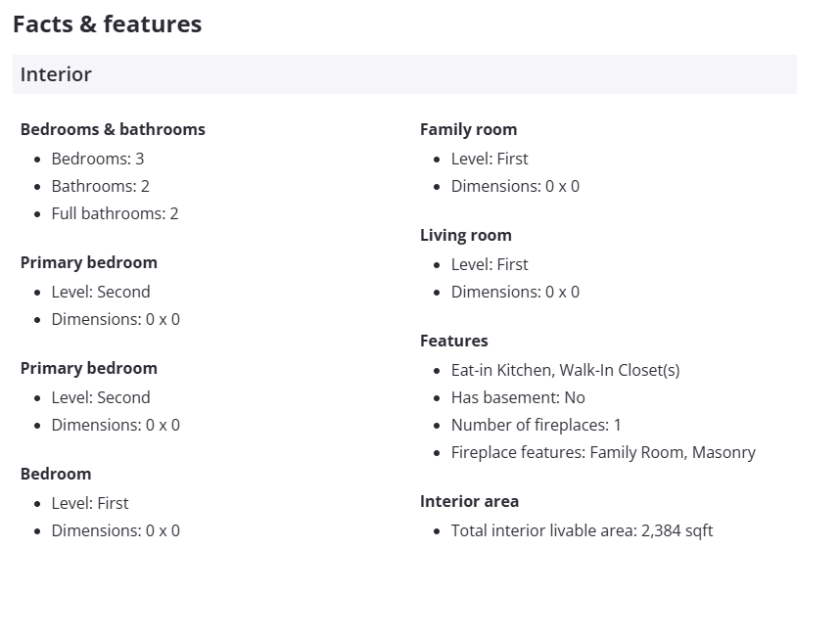Click the Features heading

(x=453, y=341)
